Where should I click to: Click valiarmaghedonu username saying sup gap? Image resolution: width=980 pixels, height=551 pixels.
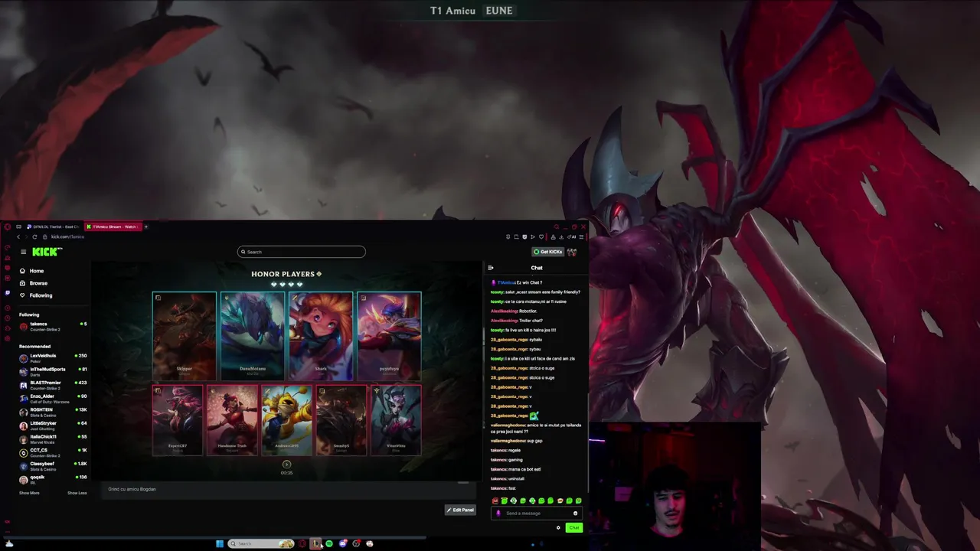click(508, 441)
